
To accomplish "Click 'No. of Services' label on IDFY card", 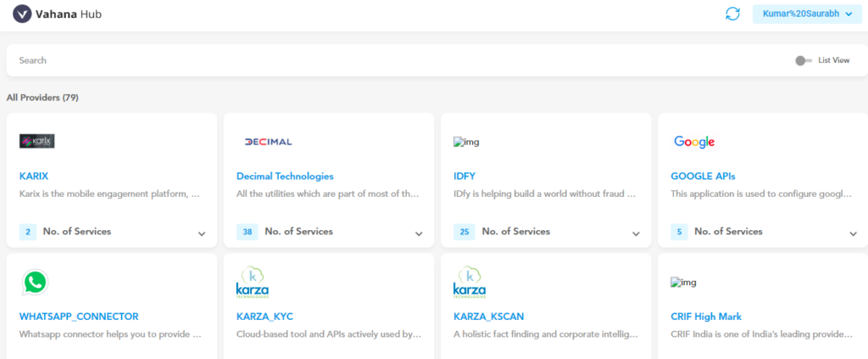I will click(x=516, y=232).
